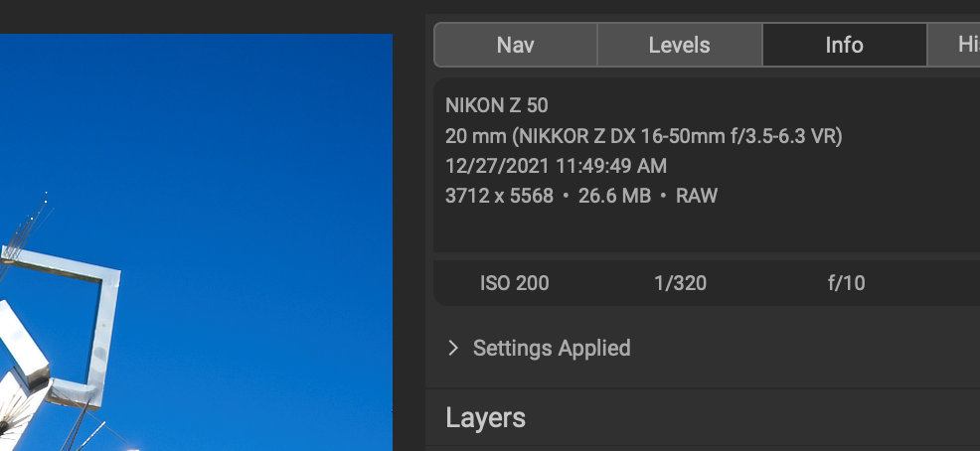Click the RAW file type label

697,196
